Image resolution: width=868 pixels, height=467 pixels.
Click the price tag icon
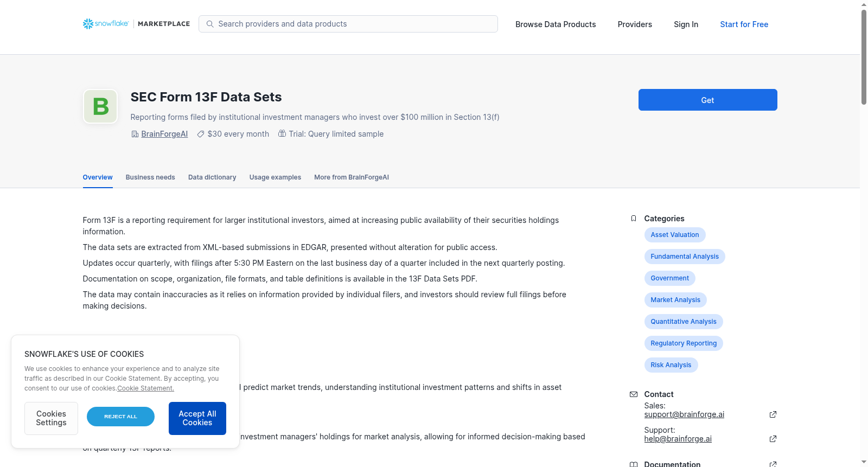click(201, 134)
